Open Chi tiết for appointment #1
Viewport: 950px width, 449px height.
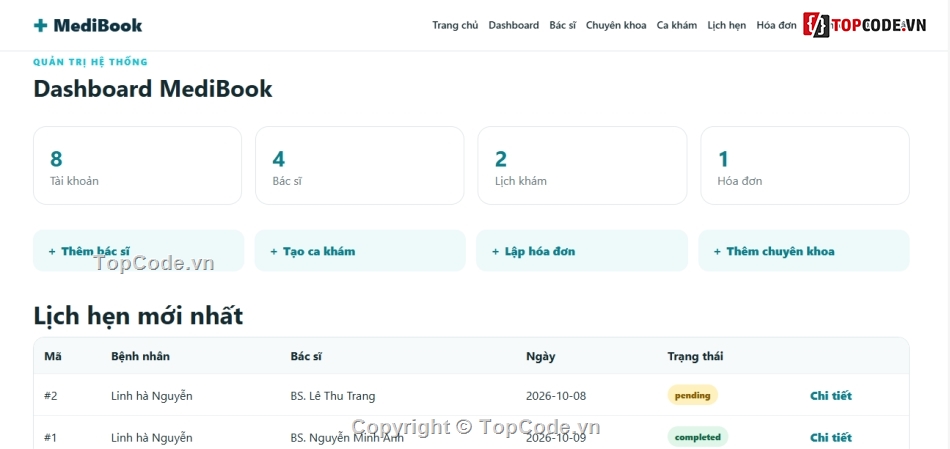click(831, 437)
